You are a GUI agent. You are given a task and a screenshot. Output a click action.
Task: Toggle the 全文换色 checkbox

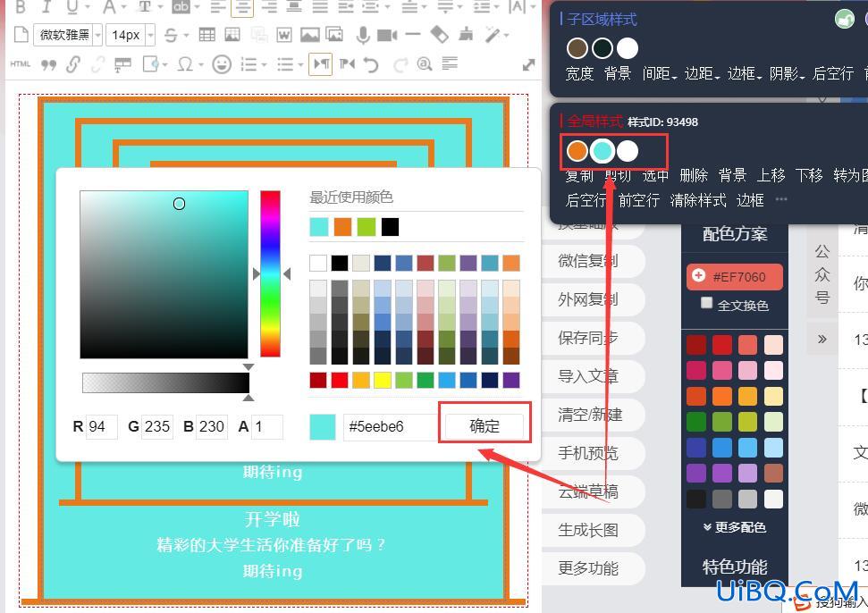point(706,303)
